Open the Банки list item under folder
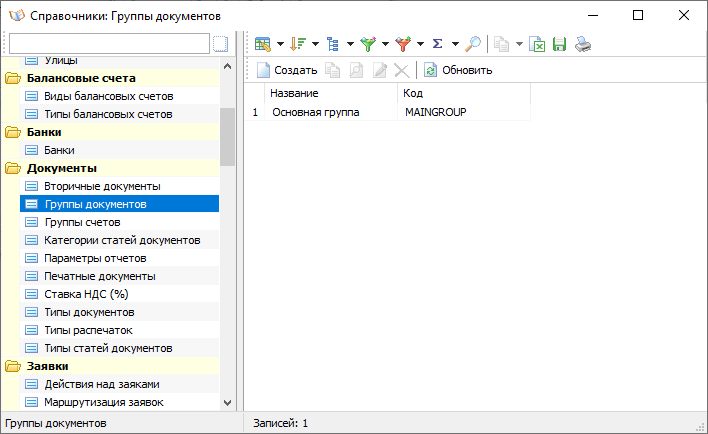 (x=59, y=150)
